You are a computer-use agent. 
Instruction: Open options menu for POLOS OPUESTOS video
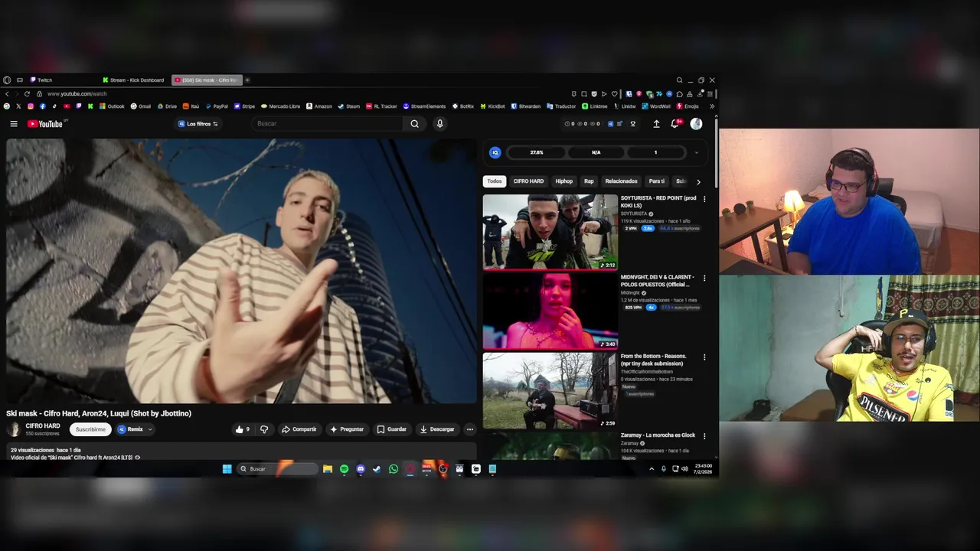tap(704, 278)
